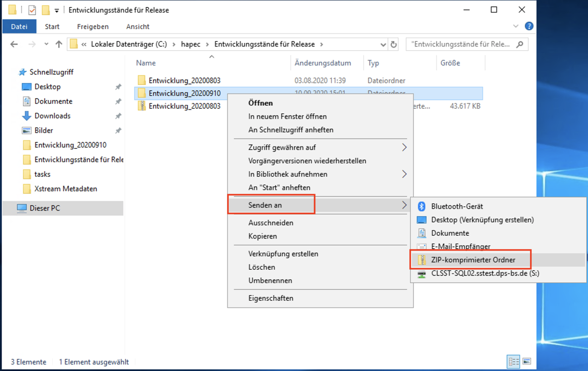The width and height of the screenshot is (588, 371).
Task: Switch to large thumbnails view icon
Action: click(527, 361)
